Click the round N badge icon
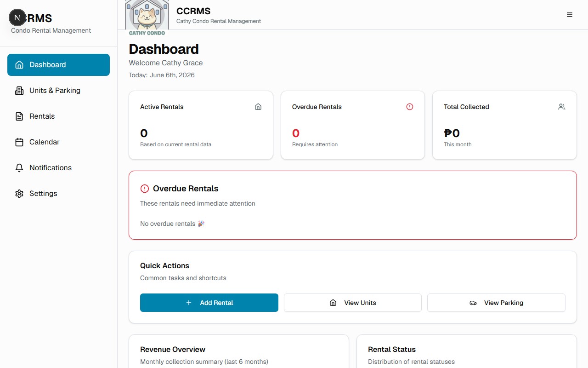Image resolution: width=588 pixels, height=368 pixels. (17, 18)
